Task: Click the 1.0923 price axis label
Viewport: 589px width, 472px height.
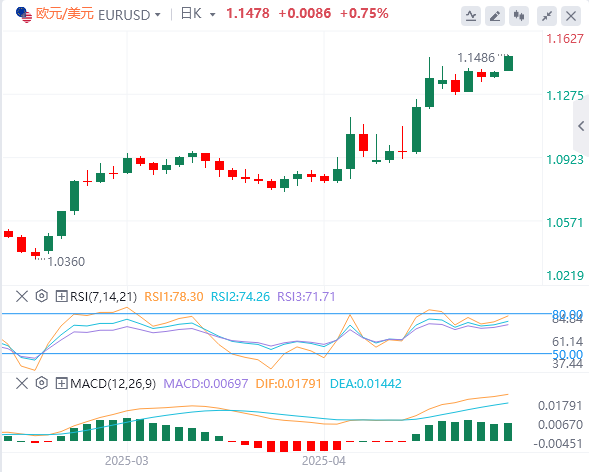Action: click(x=565, y=160)
